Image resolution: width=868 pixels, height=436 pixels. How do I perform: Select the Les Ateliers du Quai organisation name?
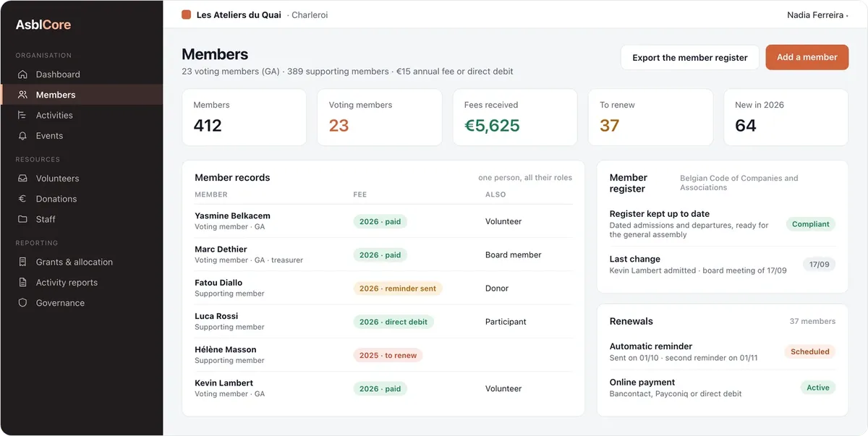(x=239, y=14)
